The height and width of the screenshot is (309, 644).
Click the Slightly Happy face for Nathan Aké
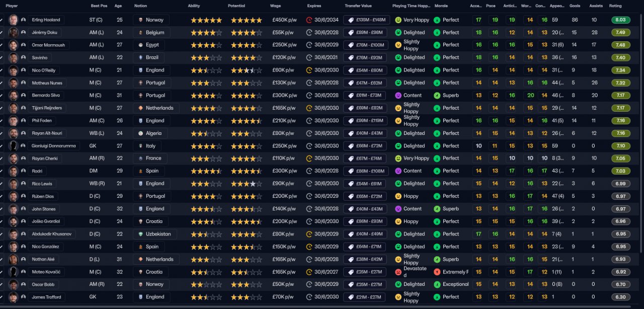pyautogui.click(x=398, y=259)
